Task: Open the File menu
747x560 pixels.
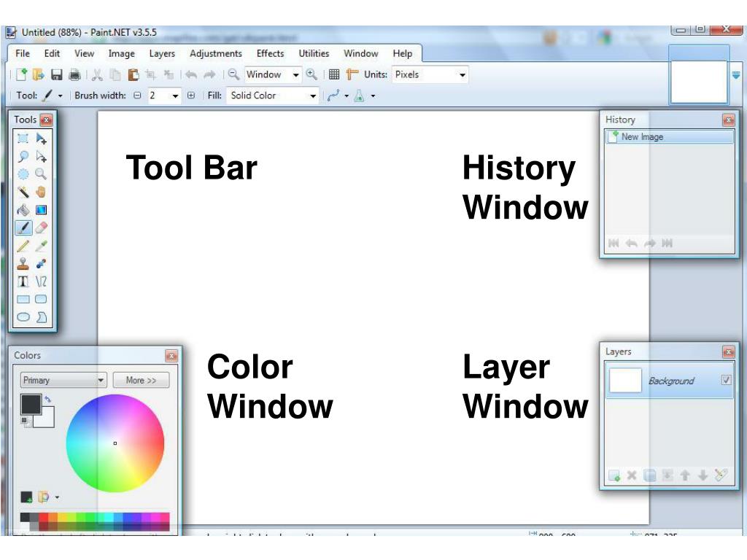Action: pos(23,53)
